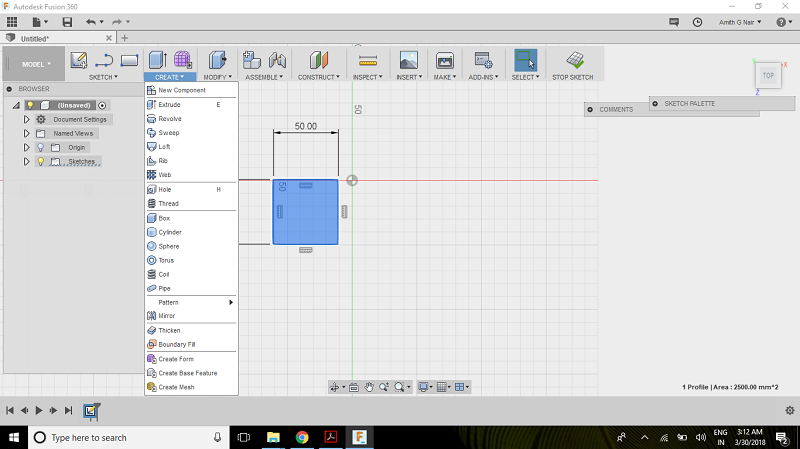Click the Joint assemble icon
This screenshot has height=449, width=800.
(277, 60)
